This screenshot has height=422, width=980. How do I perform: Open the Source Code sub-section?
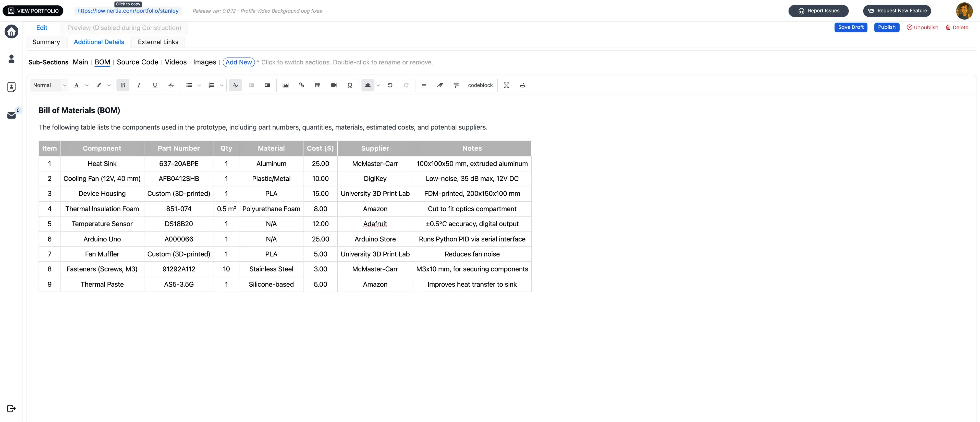click(137, 62)
